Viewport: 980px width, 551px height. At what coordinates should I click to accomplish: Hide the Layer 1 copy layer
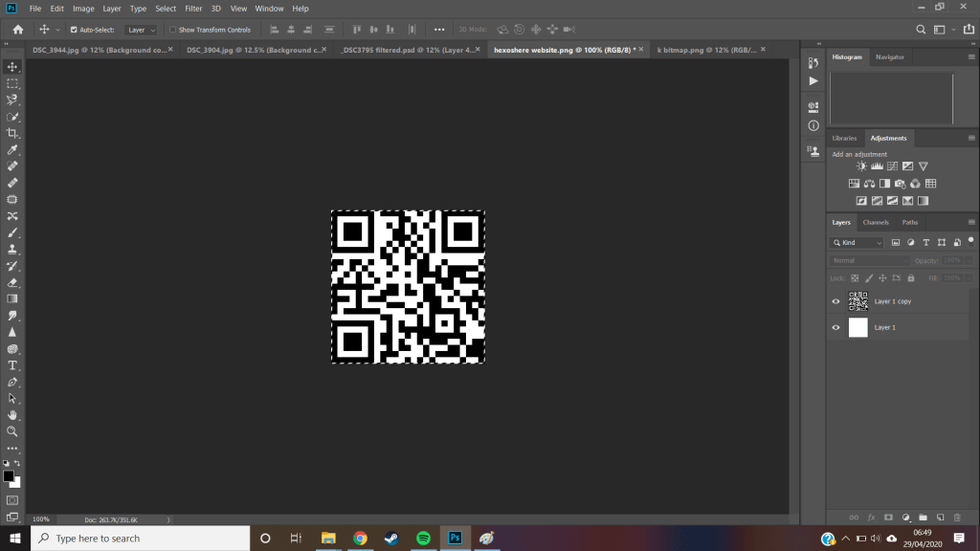(x=835, y=301)
